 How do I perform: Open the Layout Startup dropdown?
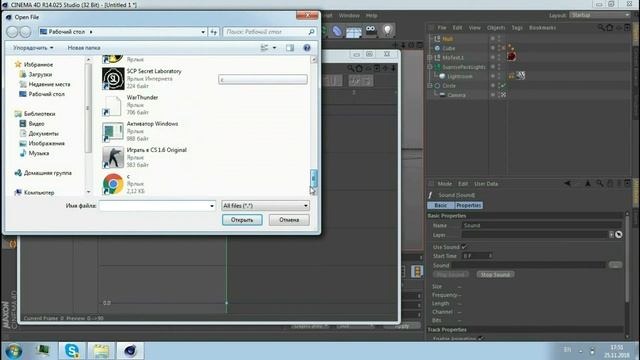click(600, 15)
